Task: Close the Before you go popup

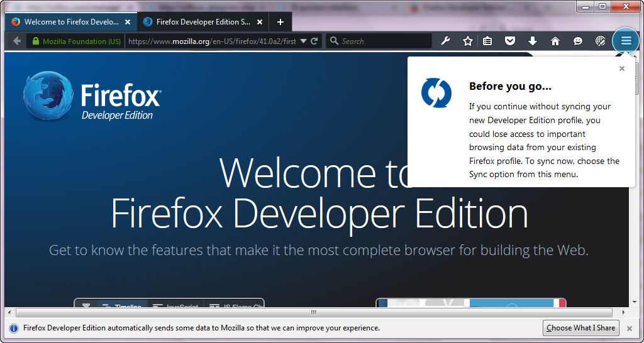Action: (x=622, y=68)
